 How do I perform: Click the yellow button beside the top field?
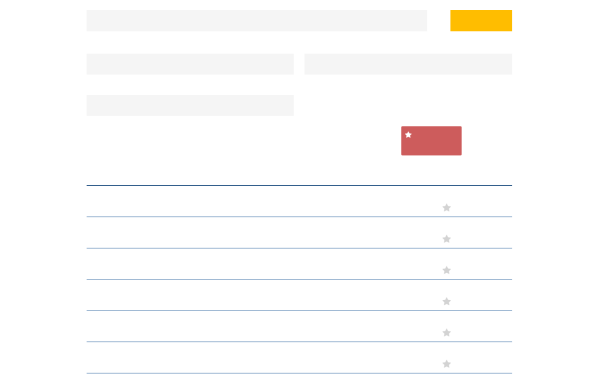481,20
